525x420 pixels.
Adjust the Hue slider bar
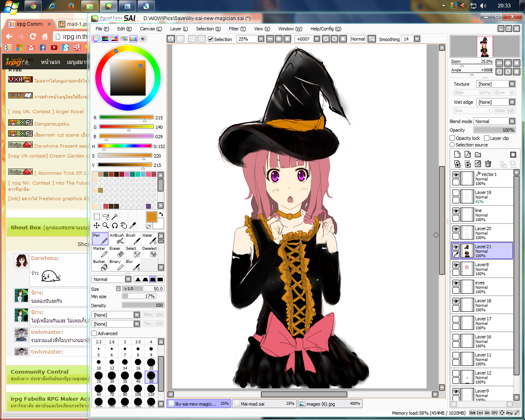tap(125, 146)
